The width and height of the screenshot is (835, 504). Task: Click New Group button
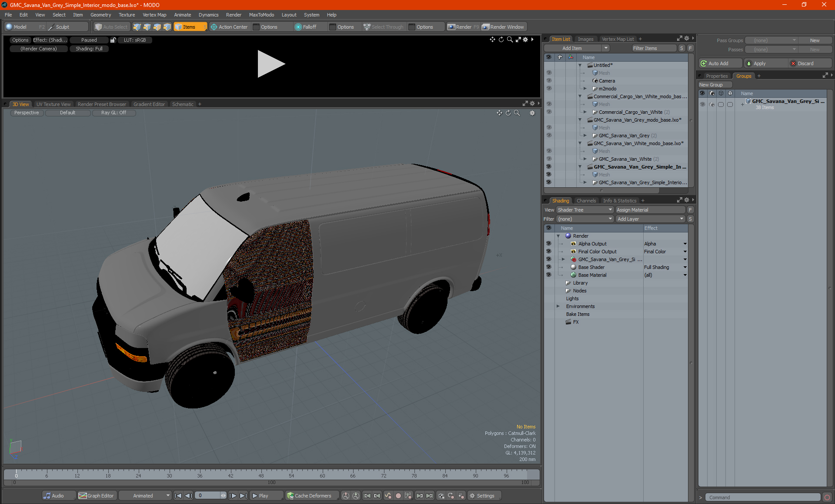pyautogui.click(x=714, y=85)
